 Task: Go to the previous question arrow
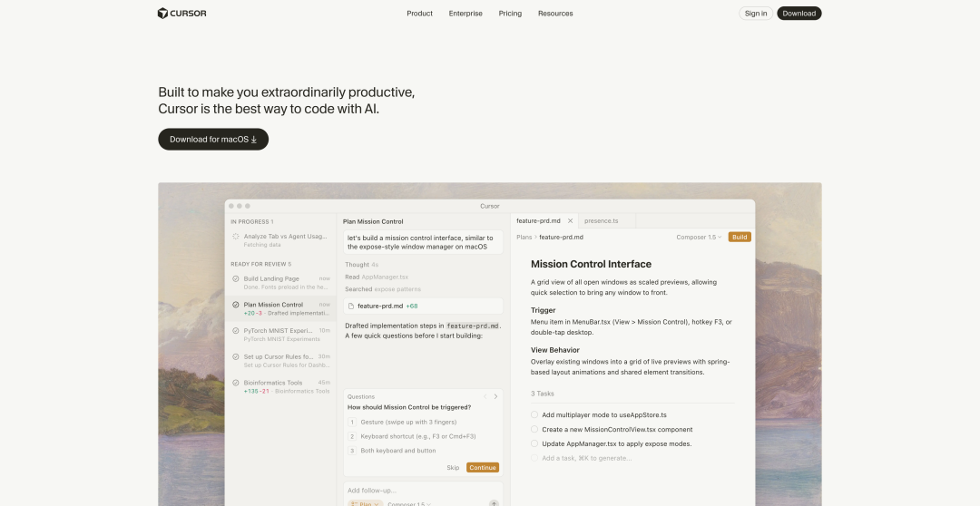(485, 396)
